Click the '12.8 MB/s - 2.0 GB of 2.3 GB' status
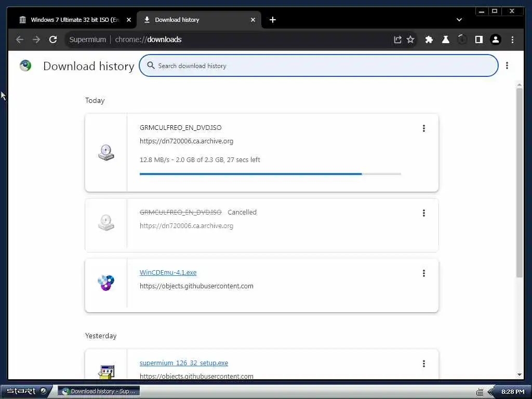 200,160
